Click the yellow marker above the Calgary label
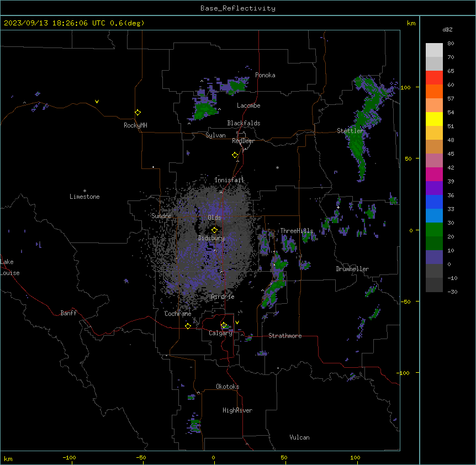Image resolution: width=476 pixels, height=465 pixels. [x=224, y=325]
